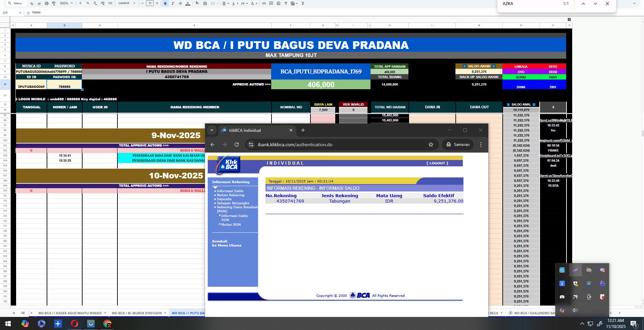Open Mutasi Rekening in the KlikBCA sidebar
Viewport: 644px width, 330px height.
click(231, 195)
